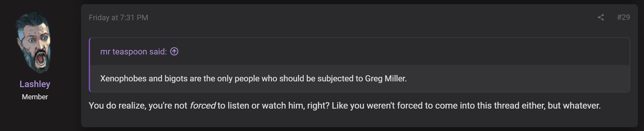The height and width of the screenshot is (131, 644).
Task: Jump to original post via up-arrow icon
Action: point(174,51)
